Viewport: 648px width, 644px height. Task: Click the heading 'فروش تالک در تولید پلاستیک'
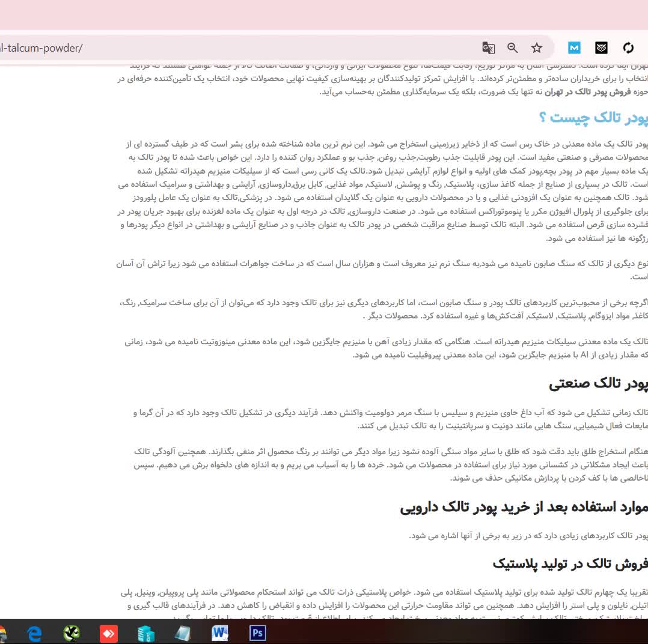coord(570,564)
